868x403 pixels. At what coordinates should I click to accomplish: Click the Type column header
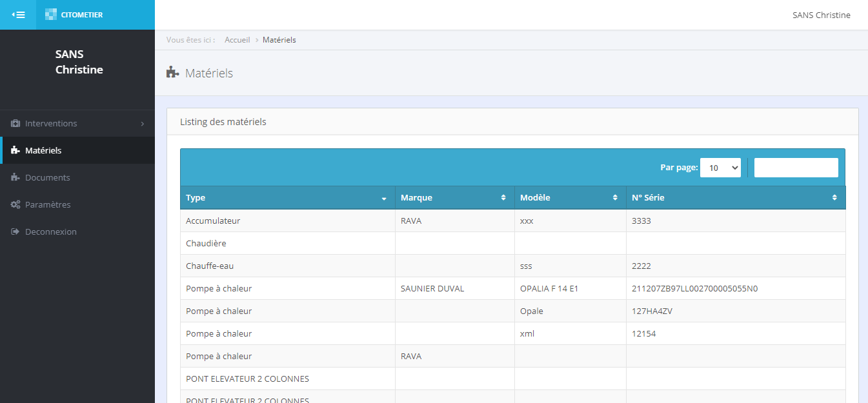(x=287, y=198)
